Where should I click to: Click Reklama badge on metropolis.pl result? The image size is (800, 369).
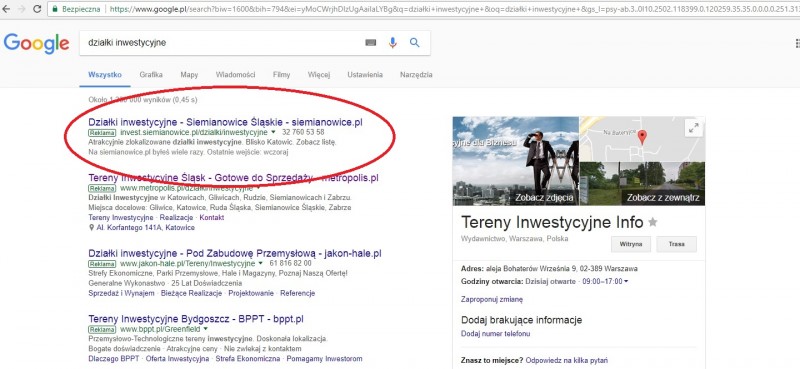(102, 188)
